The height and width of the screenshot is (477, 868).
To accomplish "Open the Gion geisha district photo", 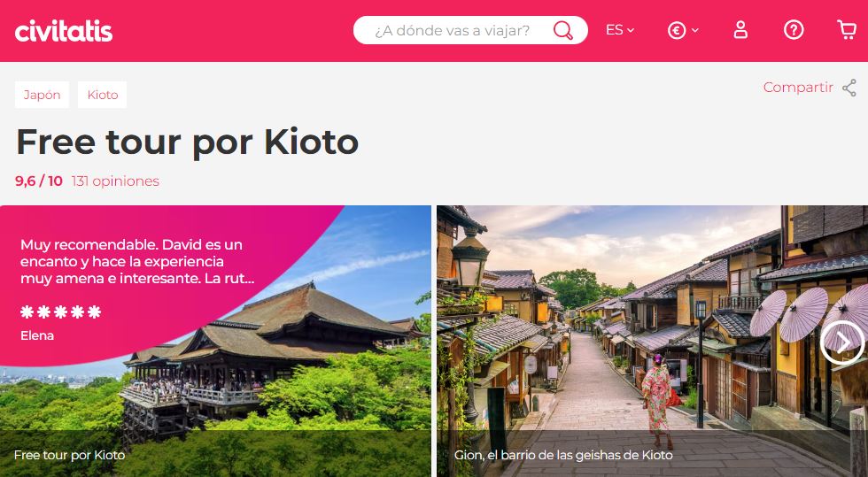I will [652, 341].
